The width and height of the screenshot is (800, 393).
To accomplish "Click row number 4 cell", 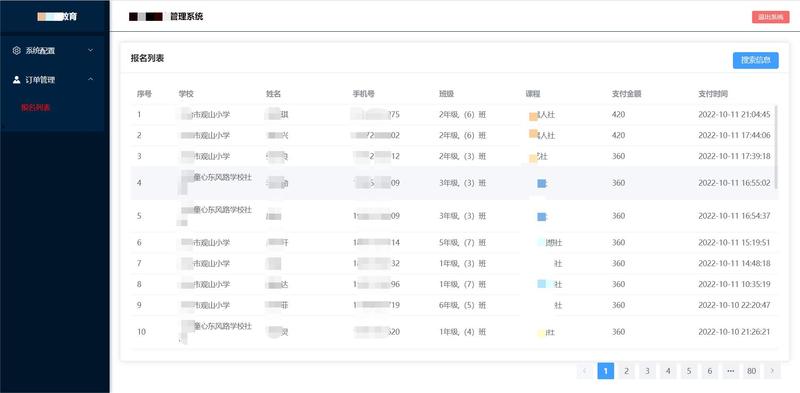I will (139, 183).
